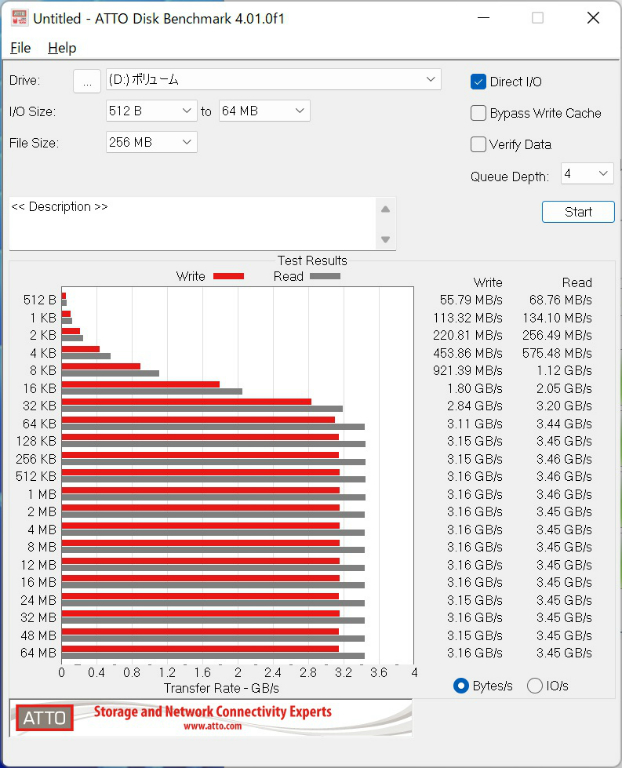This screenshot has width=622, height=768.
Task: Select the Bytes/s radio button
Action: click(461, 686)
